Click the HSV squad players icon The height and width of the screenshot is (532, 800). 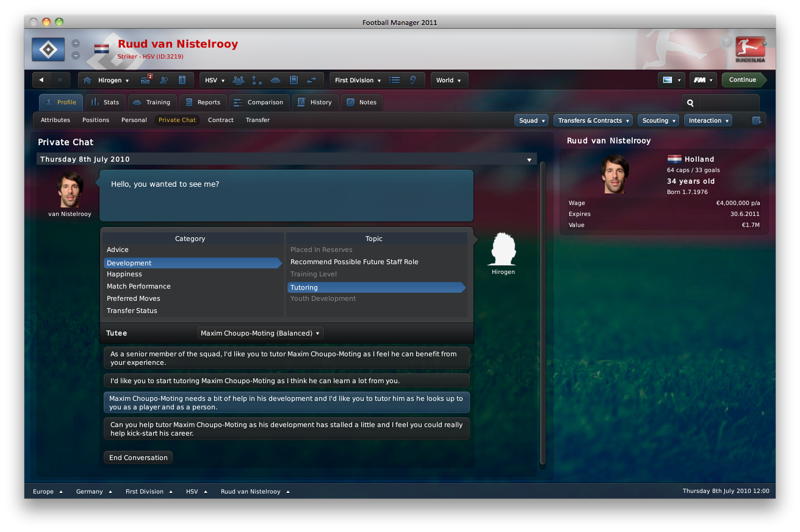(x=238, y=80)
